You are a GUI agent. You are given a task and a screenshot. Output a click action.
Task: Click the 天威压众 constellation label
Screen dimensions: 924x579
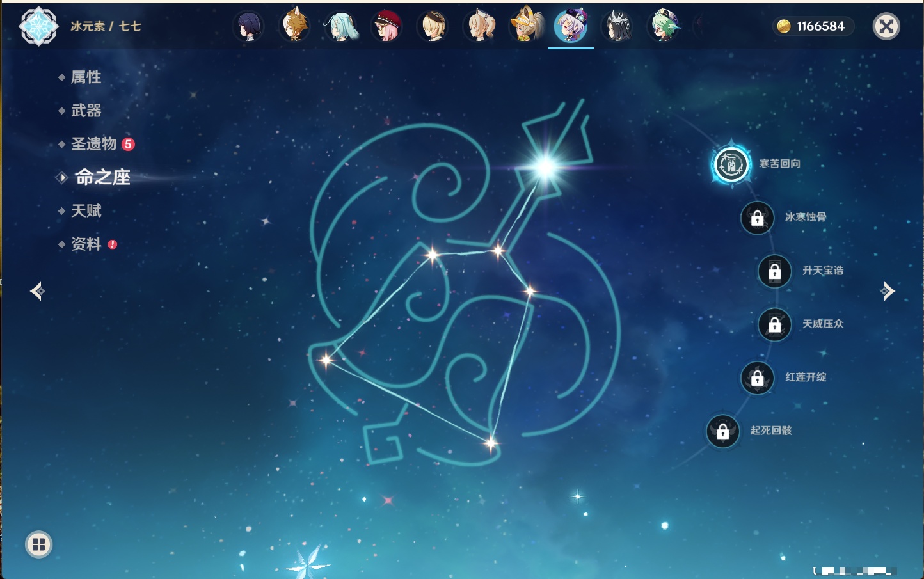pos(823,324)
